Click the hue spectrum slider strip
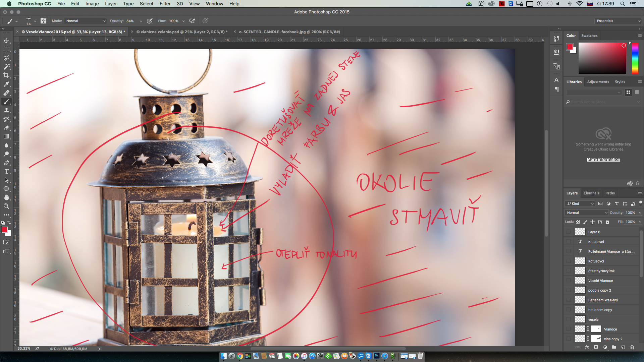The height and width of the screenshot is (362, 644). point(635,58)
